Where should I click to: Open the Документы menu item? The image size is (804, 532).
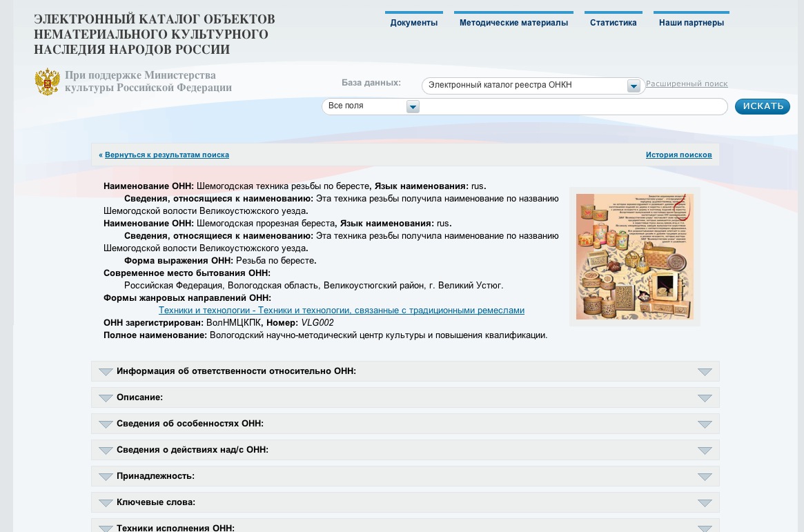pyautogui.click(x=414, y=23)
